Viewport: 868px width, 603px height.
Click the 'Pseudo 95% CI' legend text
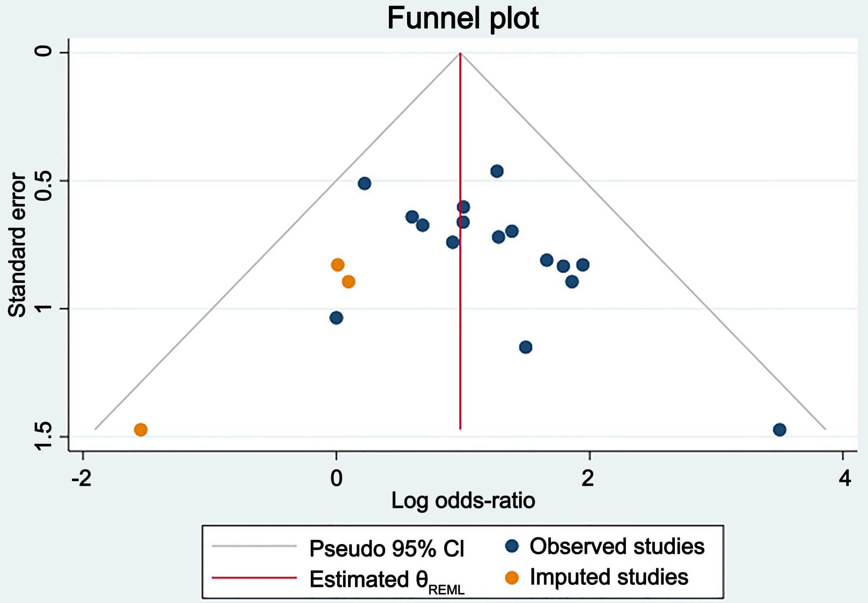(386, 549)
